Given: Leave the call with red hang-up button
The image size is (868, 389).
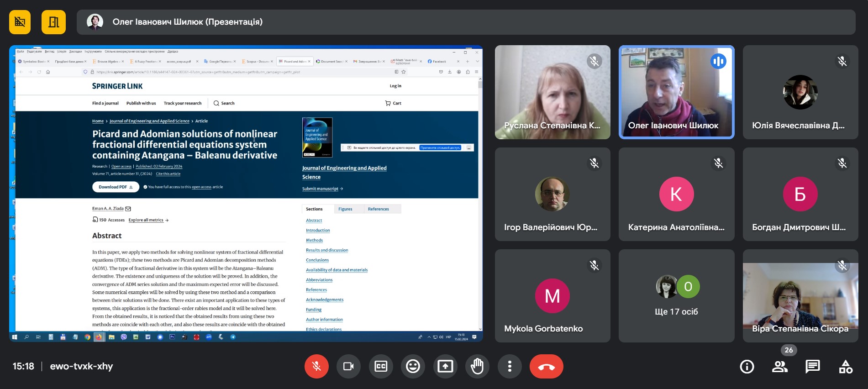Looking at the screenshot, I should (x=547, y=366).
